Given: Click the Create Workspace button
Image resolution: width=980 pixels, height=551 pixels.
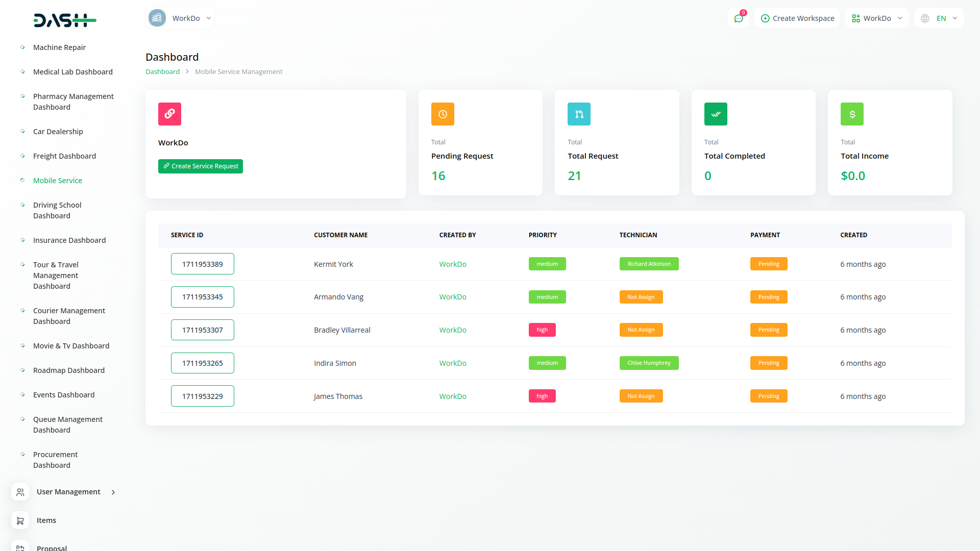Looking at the screenshot, I should 797,18.
